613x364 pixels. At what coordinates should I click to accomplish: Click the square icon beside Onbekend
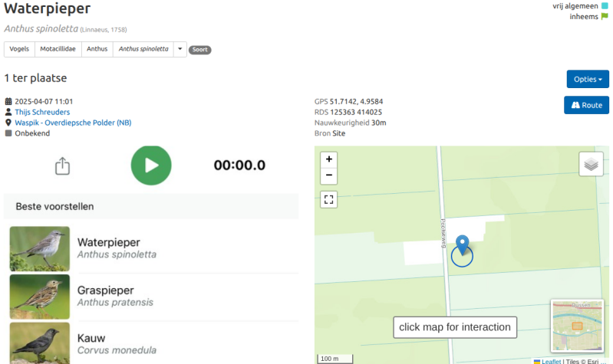pos(8,133)
